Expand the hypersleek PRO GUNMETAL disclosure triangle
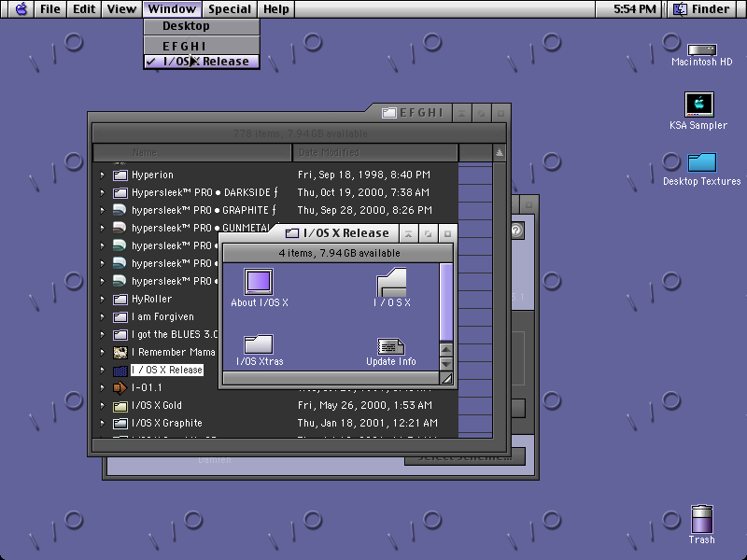The image size is (747, 560). [x=103, y=228]
